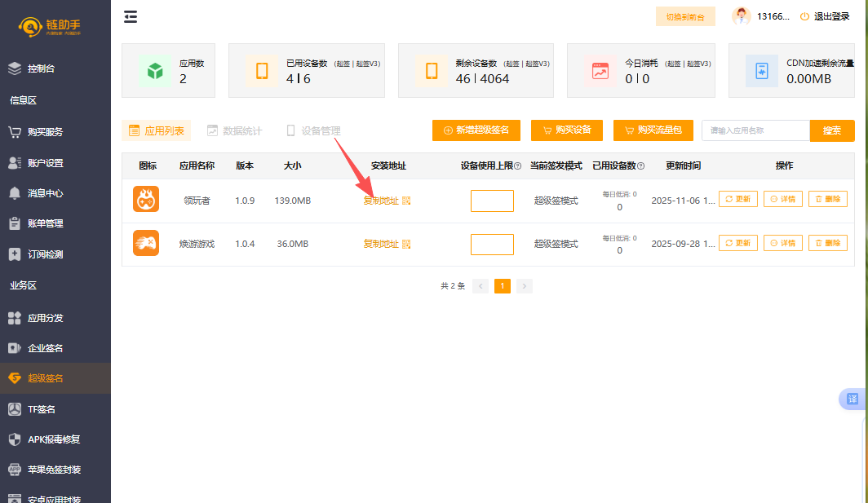Click the 新增超级签名 button
868x503 pixels.
point(476,130)
